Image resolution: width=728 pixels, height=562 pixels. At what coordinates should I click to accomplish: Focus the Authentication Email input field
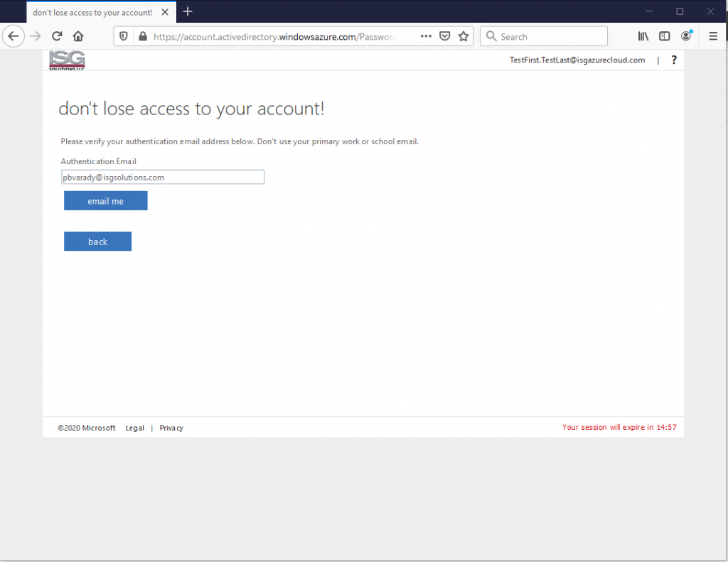click(x=163, y=177)
